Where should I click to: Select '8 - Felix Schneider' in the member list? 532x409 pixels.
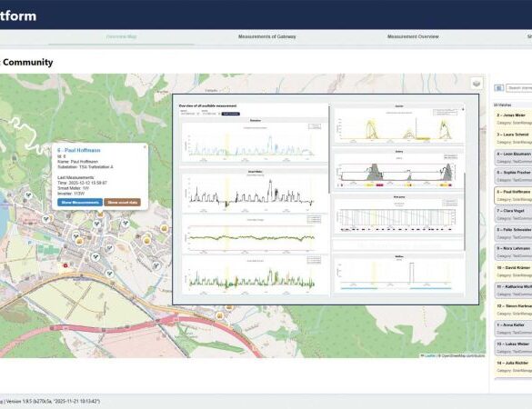pos(513,234)
